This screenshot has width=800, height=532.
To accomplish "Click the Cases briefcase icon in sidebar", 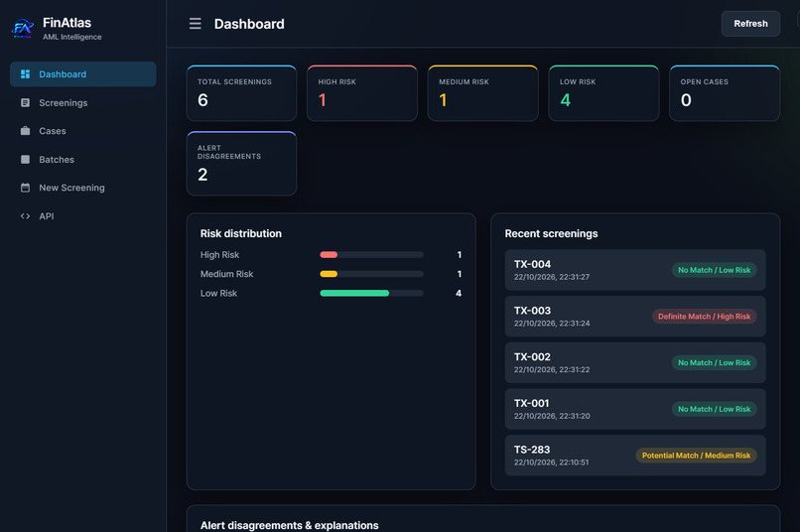I will coord(25,131).
